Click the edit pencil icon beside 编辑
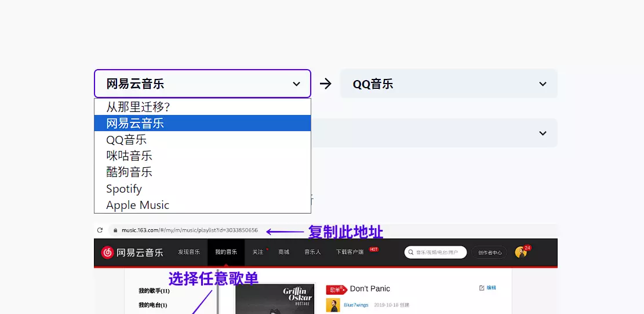 tap(482, 288)
